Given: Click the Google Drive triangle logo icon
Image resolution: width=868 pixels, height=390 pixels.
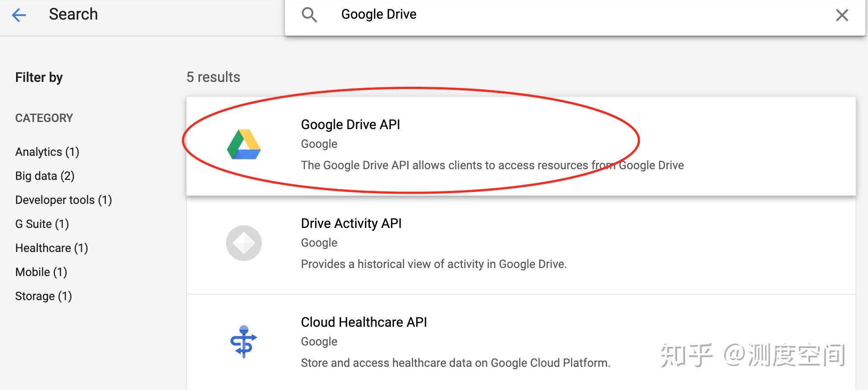Looking at the screenshot, I should pyautogui.click(x=243, y=144).
